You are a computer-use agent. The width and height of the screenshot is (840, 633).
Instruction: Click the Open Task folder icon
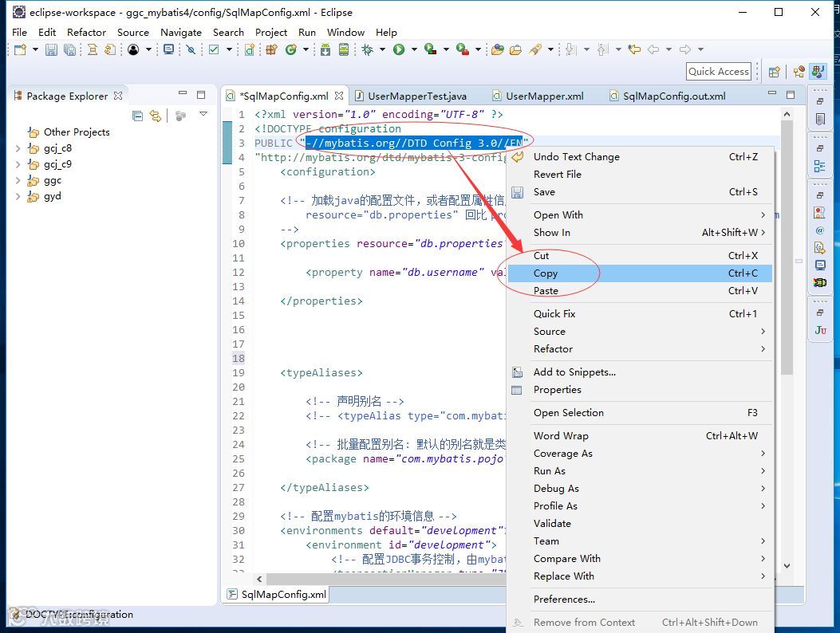pyautogui.click(x=516, y=49)
